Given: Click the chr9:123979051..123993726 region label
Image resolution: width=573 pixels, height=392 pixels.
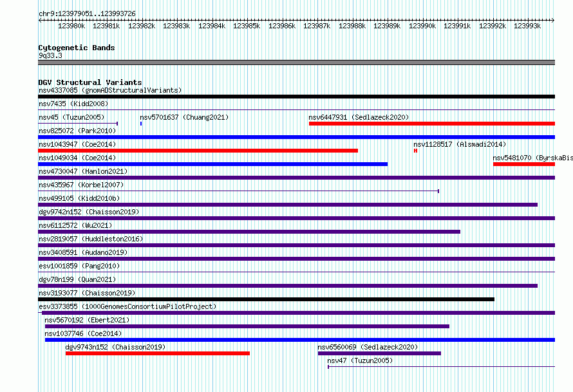Looking at the screenshot, I should coord(87,14).
